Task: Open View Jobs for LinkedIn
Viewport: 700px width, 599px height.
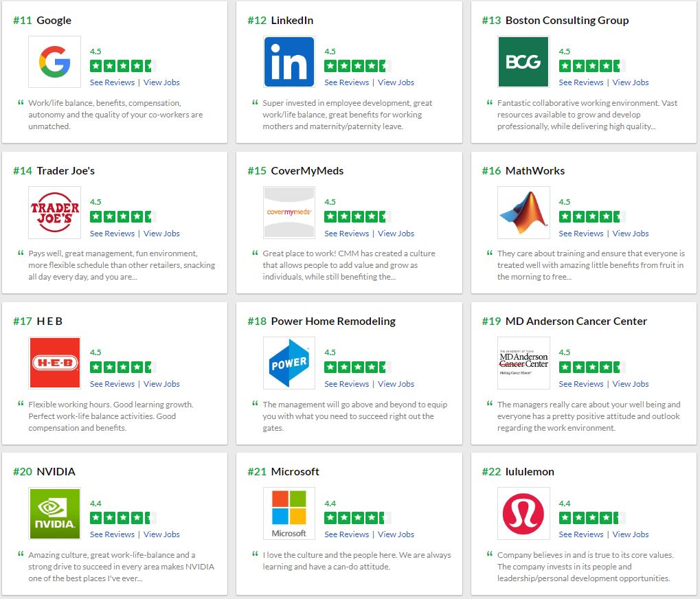Action: coord(396,82)
